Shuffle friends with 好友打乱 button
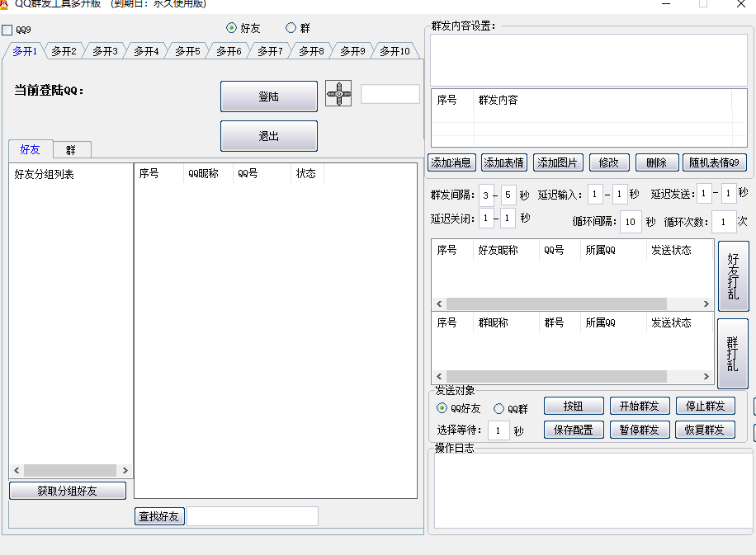Image resolution: width=756 pixels, height=555 pixels. point(733,276)
